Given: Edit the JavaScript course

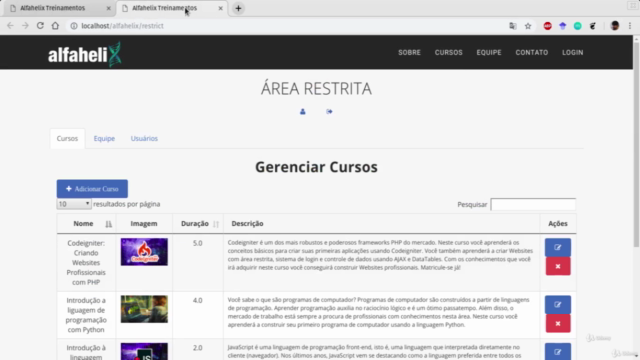Looking at the screenshot, I should pyautogui.click(x=558, y=351).
